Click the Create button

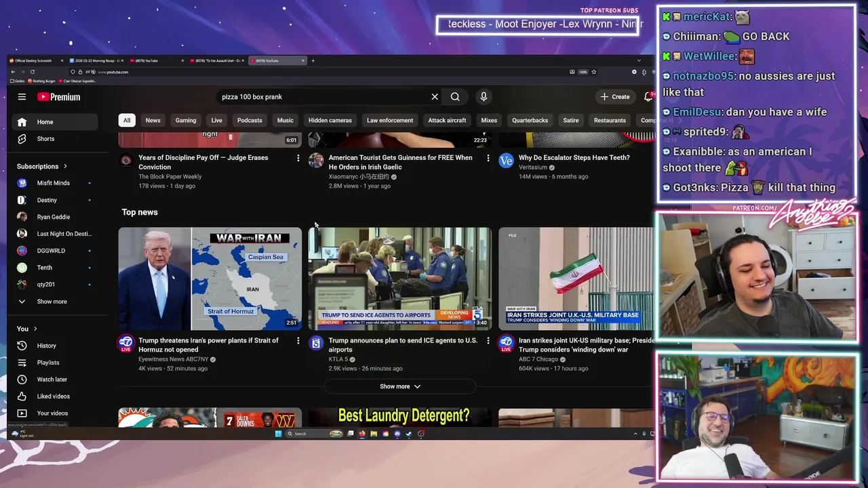(615, 97)
